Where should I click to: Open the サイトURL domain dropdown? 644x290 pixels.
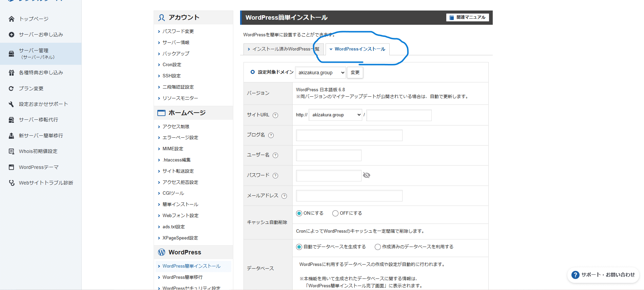coord(335,115)
